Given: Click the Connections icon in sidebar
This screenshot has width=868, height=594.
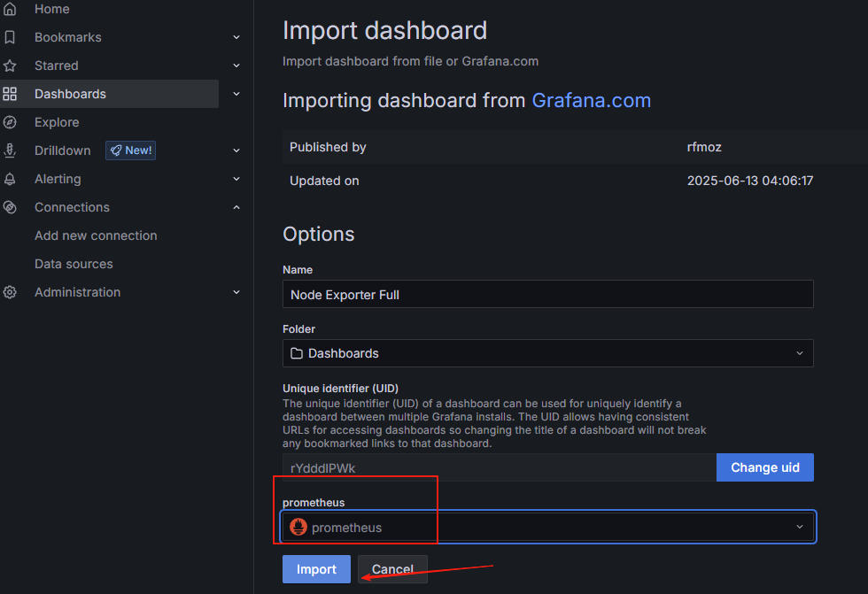Looking at the screenshot, I should [x=10, y=207].
